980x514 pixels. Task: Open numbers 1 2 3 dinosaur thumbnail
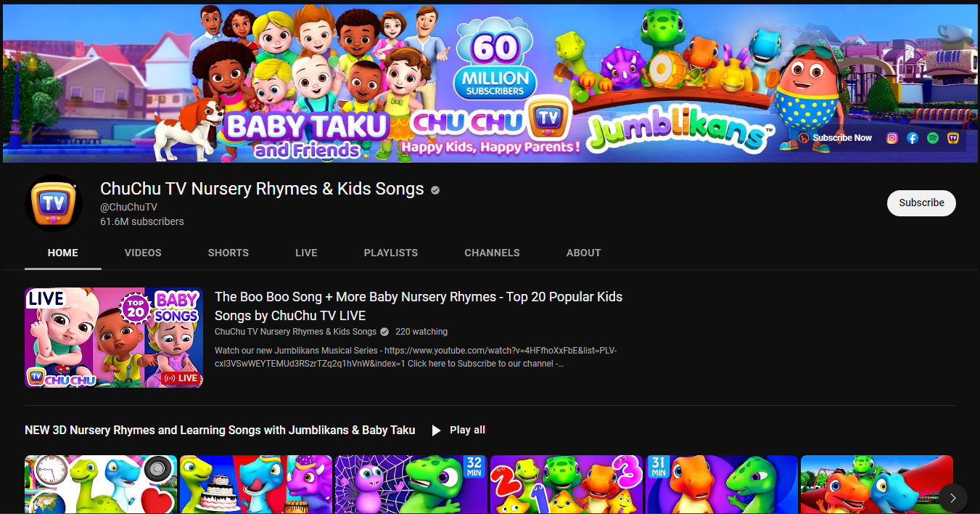(x=567, y=484)
